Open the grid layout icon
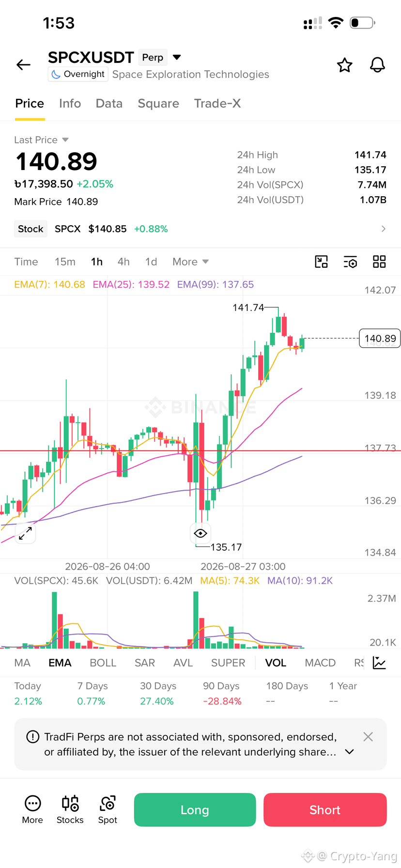This screenshot has height=868, width=401. [379, 262]
